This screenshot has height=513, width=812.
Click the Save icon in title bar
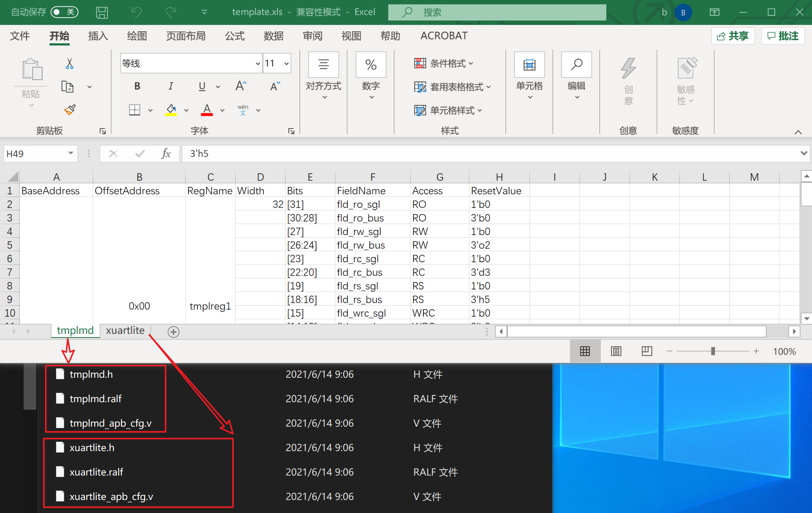pos(102,12)
